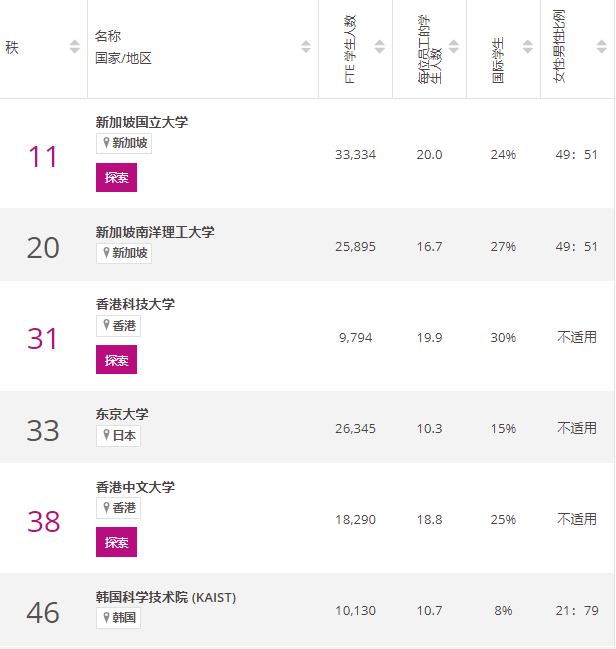Open 香港科技大学 university link
Image resolution: width=616 pixels, height=649 pixels.
tap(135, 304)
